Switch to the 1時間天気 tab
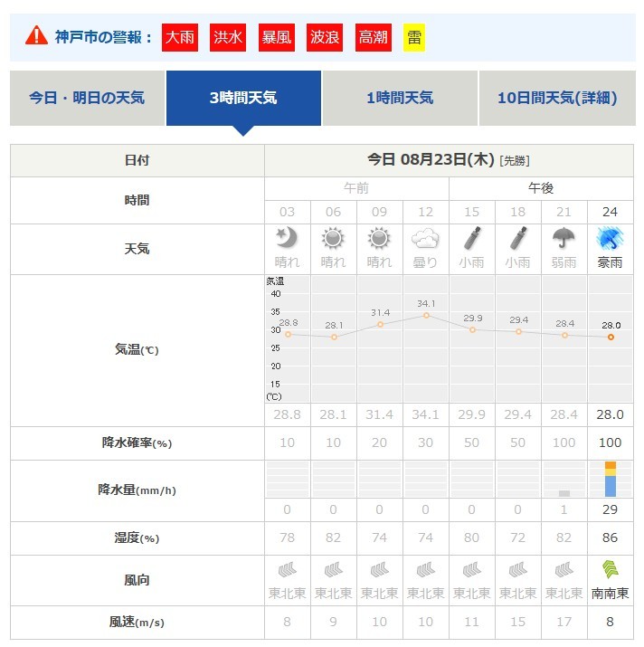The height and width of the screenshot is (647, 644). pos(400,98)
